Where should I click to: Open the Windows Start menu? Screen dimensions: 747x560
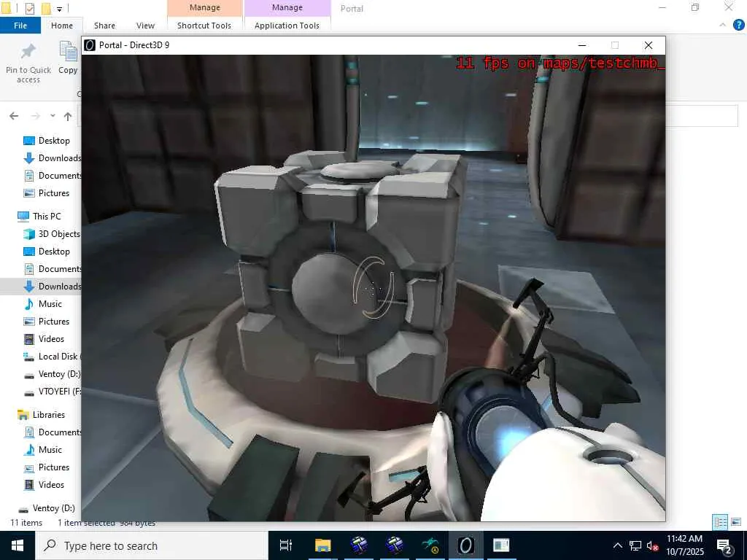(18, 545)
